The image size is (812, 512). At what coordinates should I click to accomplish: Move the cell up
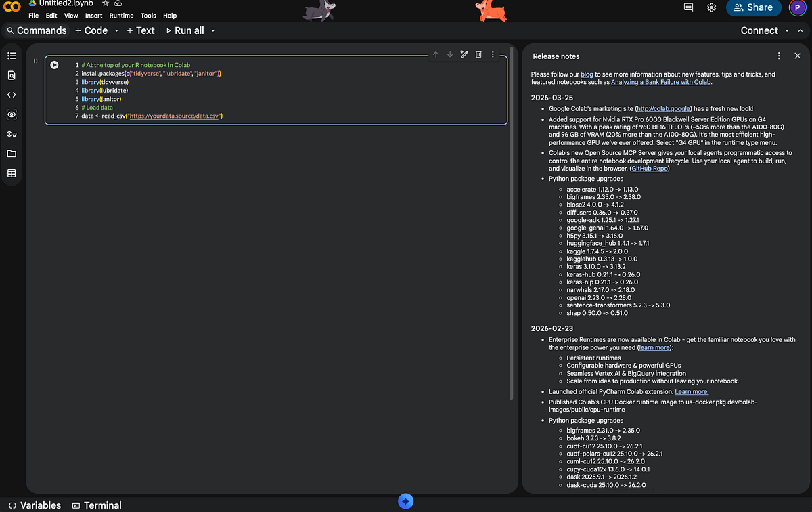click(435, 54)
